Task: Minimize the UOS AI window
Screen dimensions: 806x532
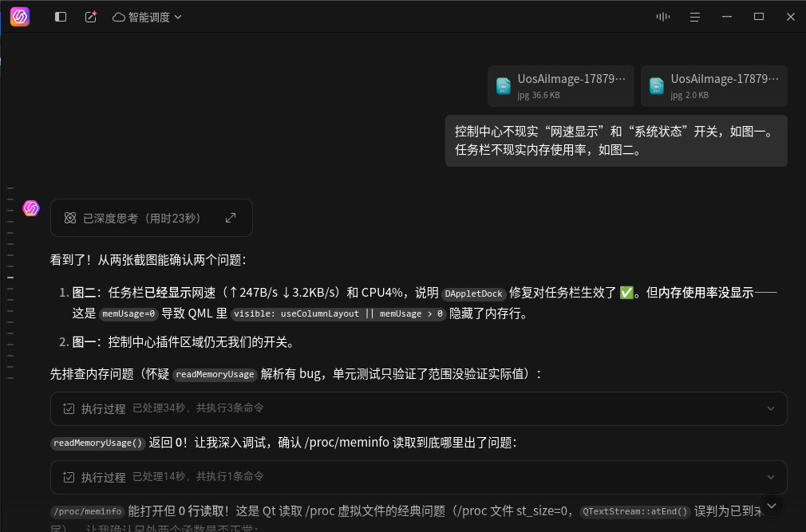Action: 727,17
